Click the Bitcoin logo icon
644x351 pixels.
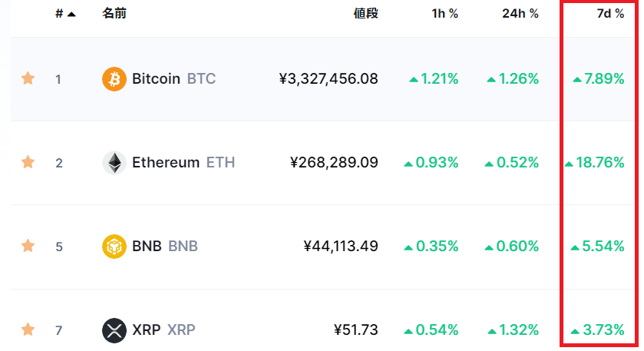pyautogui.click(x=114, y=79)
